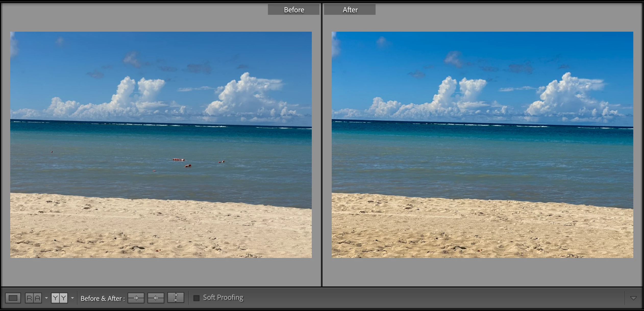Image resolution: width=644 pixels, height=311 pixels.
Task: Click the After beach photo
Action: pos(482,145)
